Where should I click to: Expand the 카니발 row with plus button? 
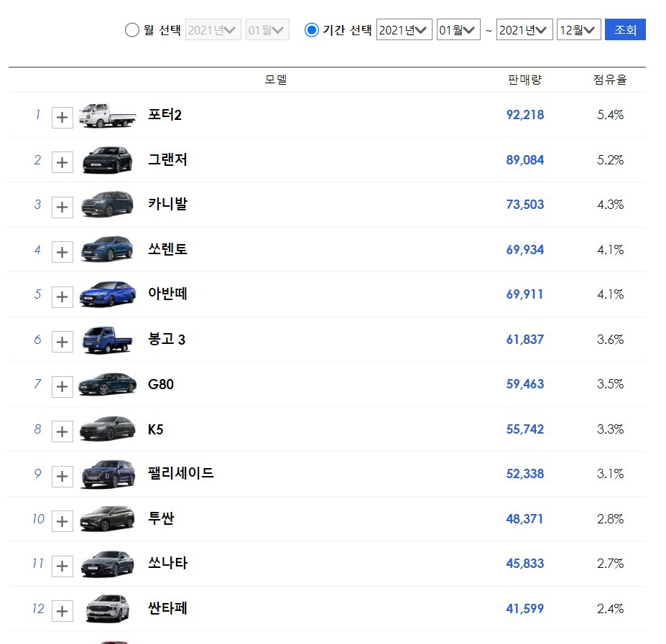(63, 207)
